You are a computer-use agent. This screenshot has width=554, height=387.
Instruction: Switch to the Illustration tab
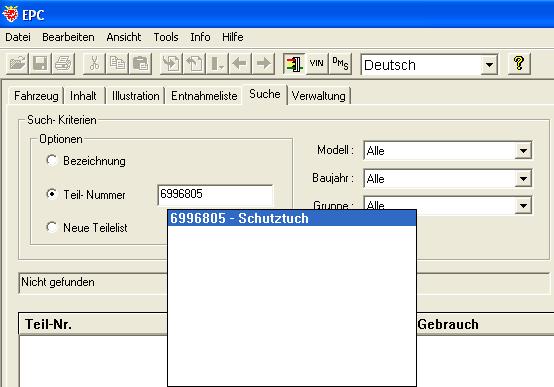coord(135,96)
